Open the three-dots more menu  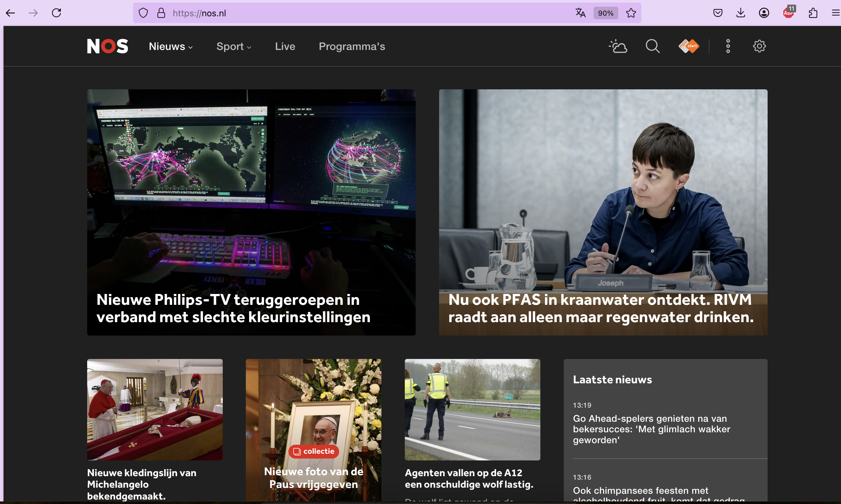pyautogui.click(x=728, y=46)
